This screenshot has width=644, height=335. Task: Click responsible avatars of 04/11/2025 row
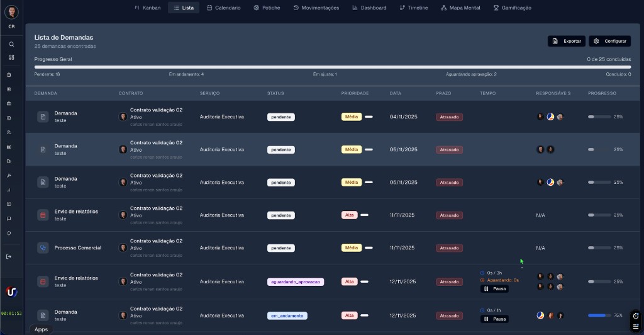(550, 116)
